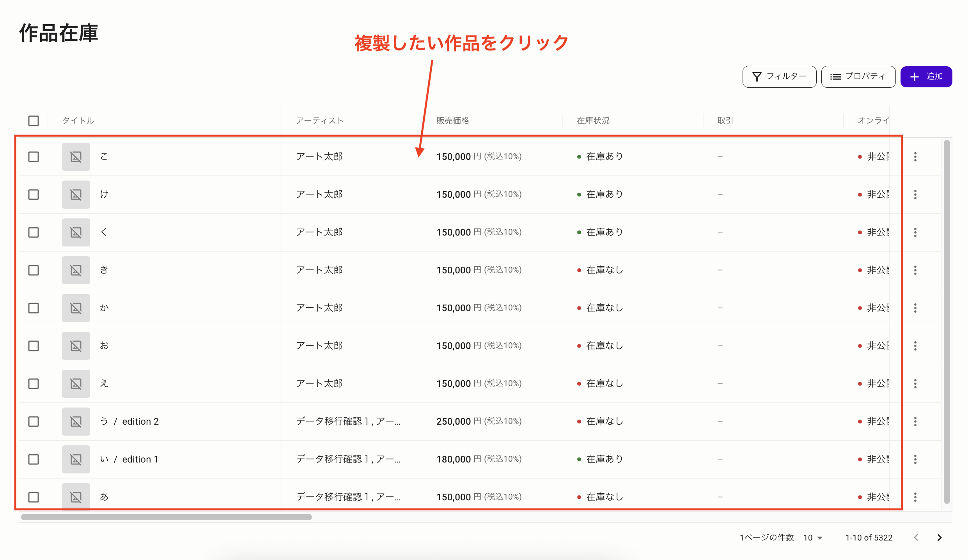Open artwork row titled お

click(x=104, y=346)
